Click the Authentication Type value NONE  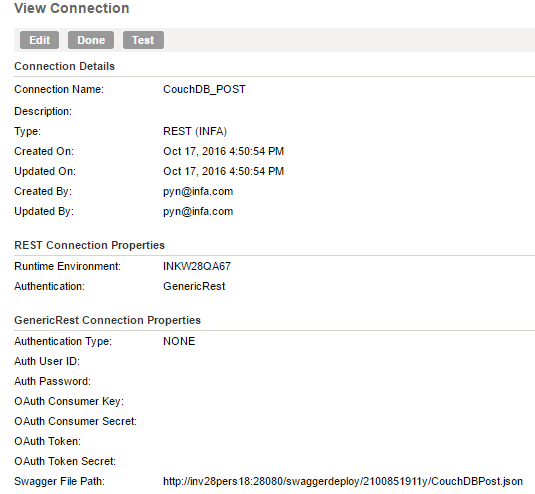coord(179,341)
